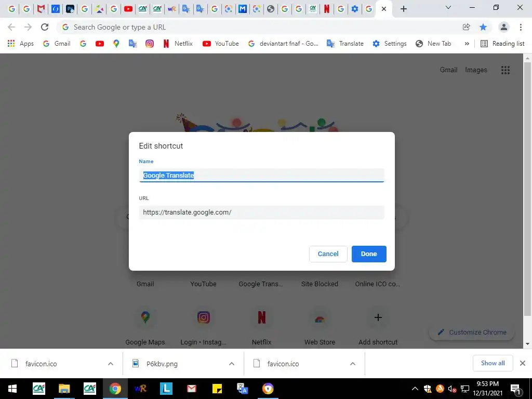This screenshot has width=532, height=399.
Task: Open the Chrome profile avatar
Action: [504, 27]
